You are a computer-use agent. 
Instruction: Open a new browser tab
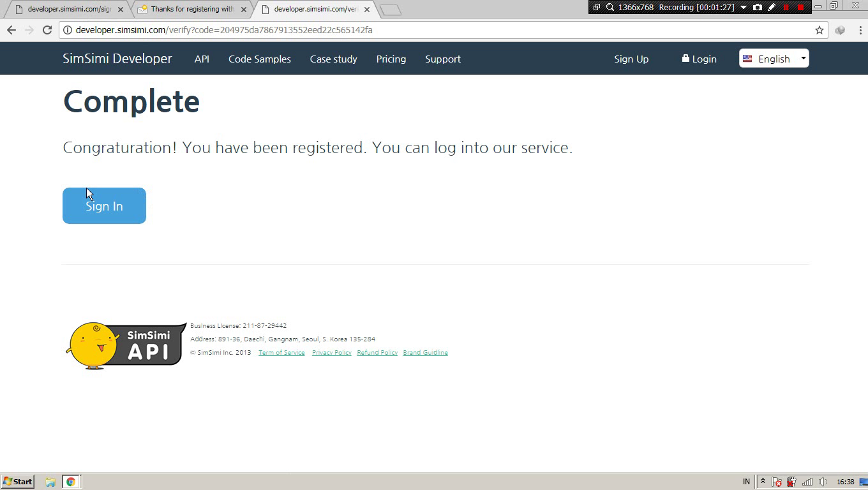click(x=391, y=10)
